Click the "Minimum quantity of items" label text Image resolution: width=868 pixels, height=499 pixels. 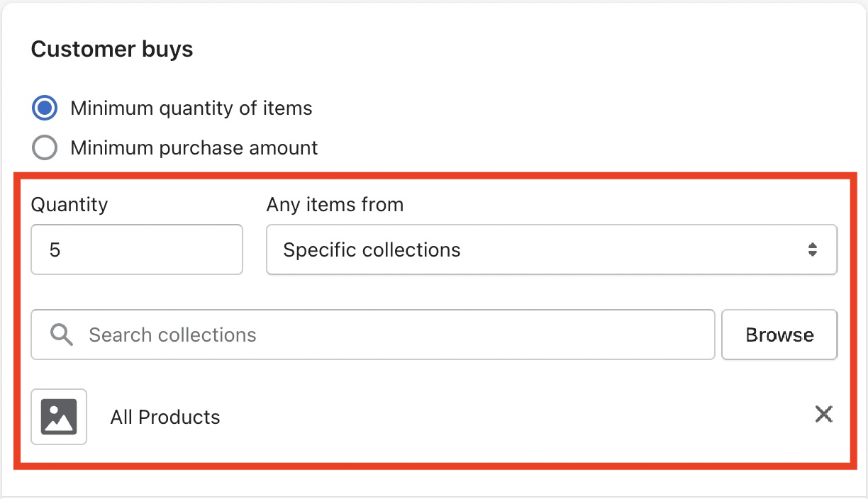[191, 108]
